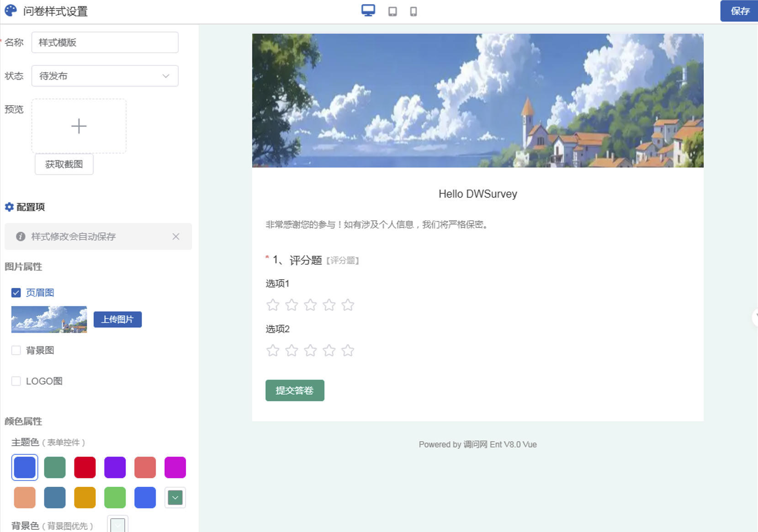Give 选项1 a four-star rating
Image resolution: width=758 pixels, height=532 pixels.
[x=329, y=305]
